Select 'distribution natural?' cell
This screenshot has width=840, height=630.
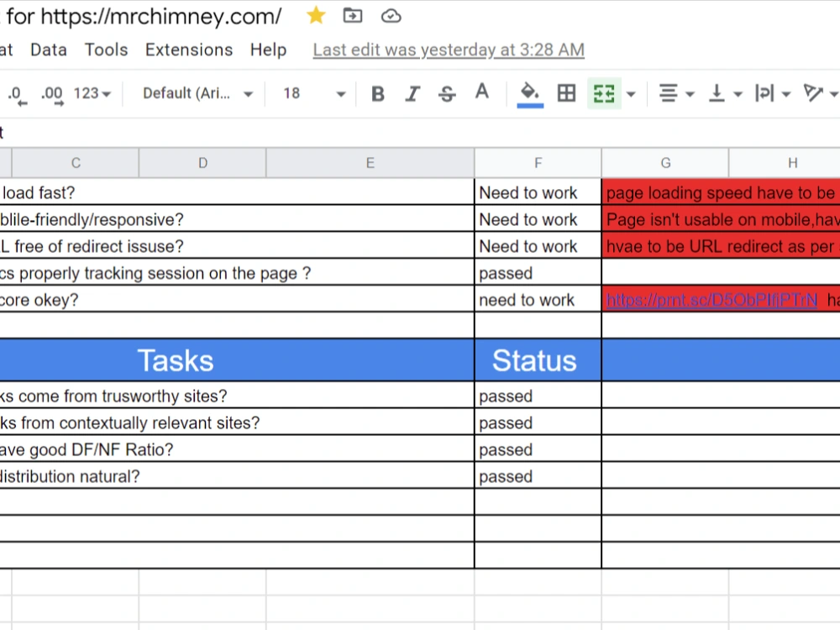(237, 475)
